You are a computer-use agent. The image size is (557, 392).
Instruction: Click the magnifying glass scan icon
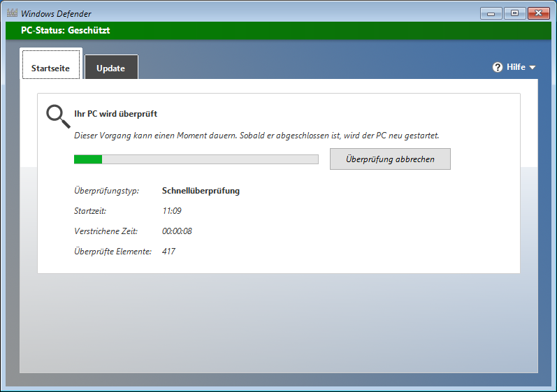coord(57,116)
